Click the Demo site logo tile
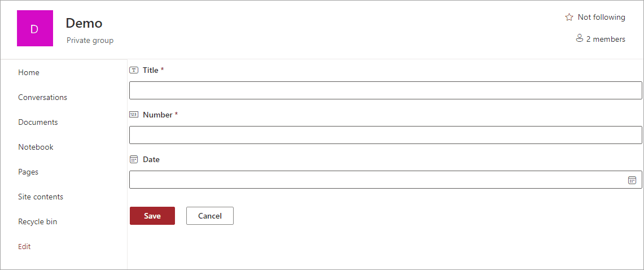Viewport: 644px width, 270px height. coord(34,28)
